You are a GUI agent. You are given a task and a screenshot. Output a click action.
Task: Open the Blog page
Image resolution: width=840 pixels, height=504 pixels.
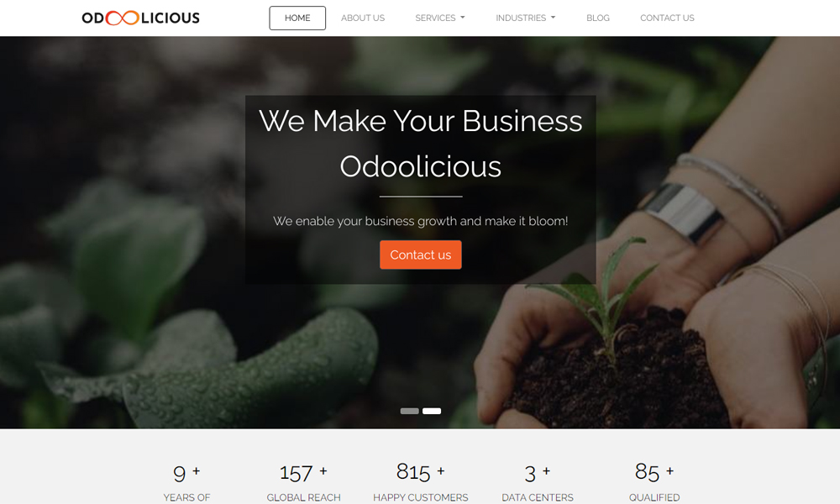click(x=598, y=18)
